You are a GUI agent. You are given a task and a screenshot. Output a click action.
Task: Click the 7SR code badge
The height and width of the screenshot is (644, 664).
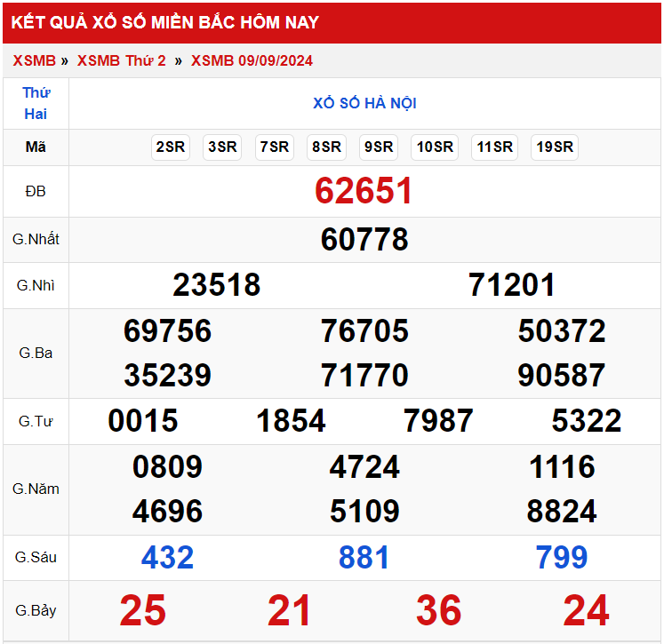tap(274, 147)
